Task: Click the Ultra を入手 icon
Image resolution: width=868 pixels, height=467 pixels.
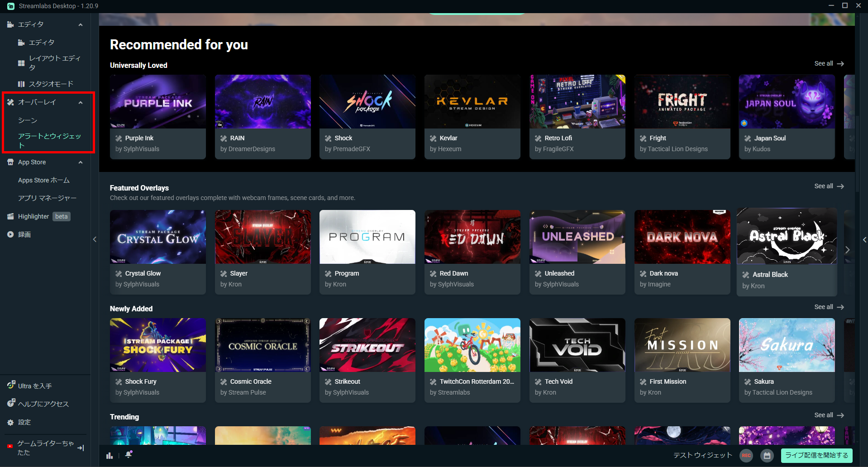Action: pos(11,385)
